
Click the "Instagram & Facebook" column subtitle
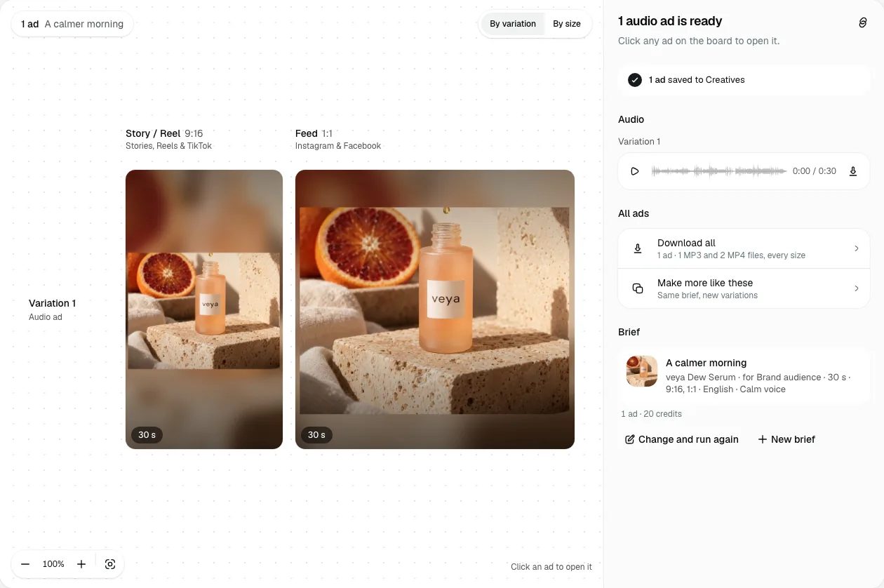[x=338, y=146]
